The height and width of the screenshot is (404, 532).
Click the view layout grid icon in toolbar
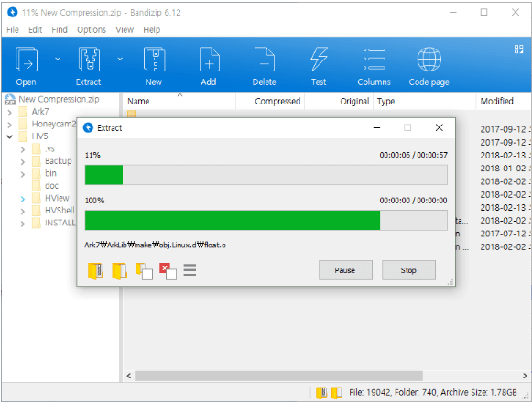tap(518, 49)
